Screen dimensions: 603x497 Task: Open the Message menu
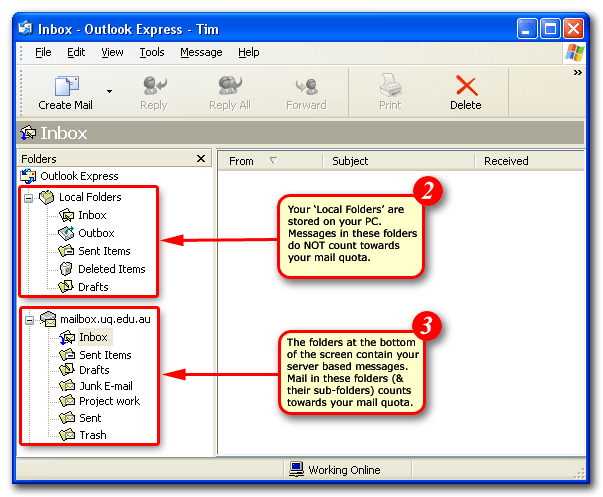tap(201, 52)
